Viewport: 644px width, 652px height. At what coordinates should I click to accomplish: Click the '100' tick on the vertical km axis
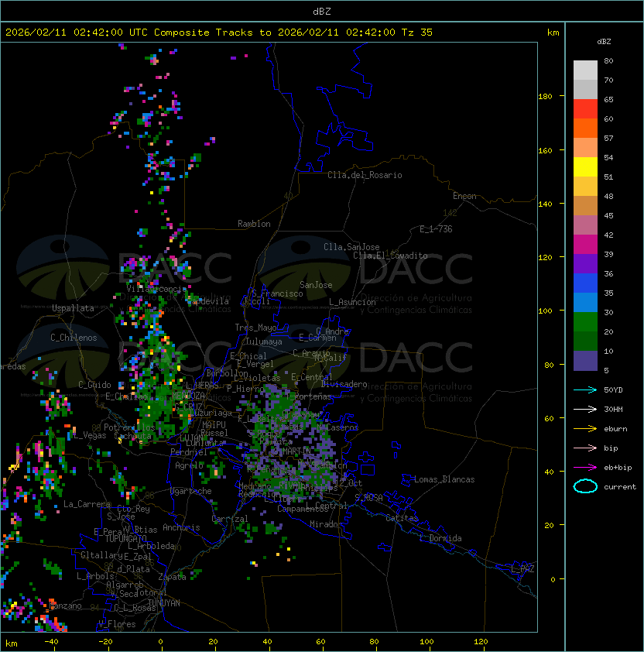[545, 311]
